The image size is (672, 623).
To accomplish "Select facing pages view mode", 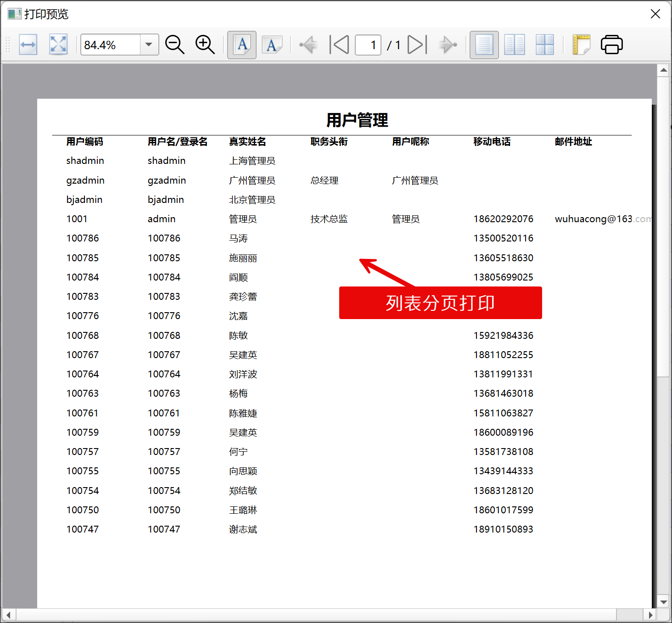I will point(515,45).
